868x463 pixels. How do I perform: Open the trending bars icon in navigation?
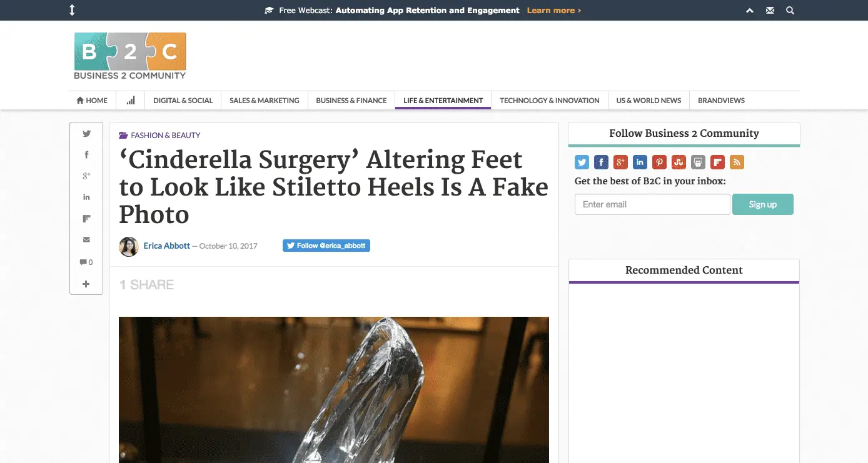tap(131, 101)
